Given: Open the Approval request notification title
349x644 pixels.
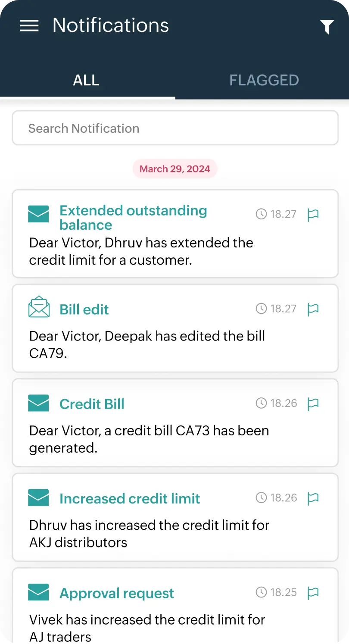Looking at the screenshot, I should (117, 593).
